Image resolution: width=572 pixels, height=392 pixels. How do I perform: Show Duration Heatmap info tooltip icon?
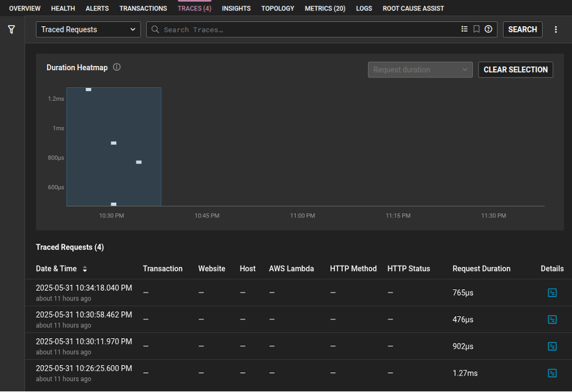(117, 67)
